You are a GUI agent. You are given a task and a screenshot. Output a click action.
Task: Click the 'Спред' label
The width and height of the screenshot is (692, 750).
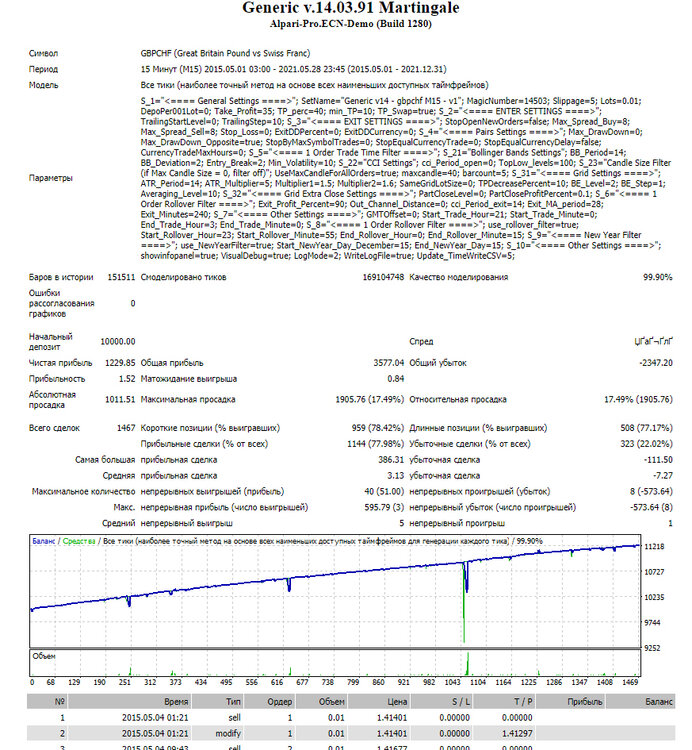tap(421, 342)
